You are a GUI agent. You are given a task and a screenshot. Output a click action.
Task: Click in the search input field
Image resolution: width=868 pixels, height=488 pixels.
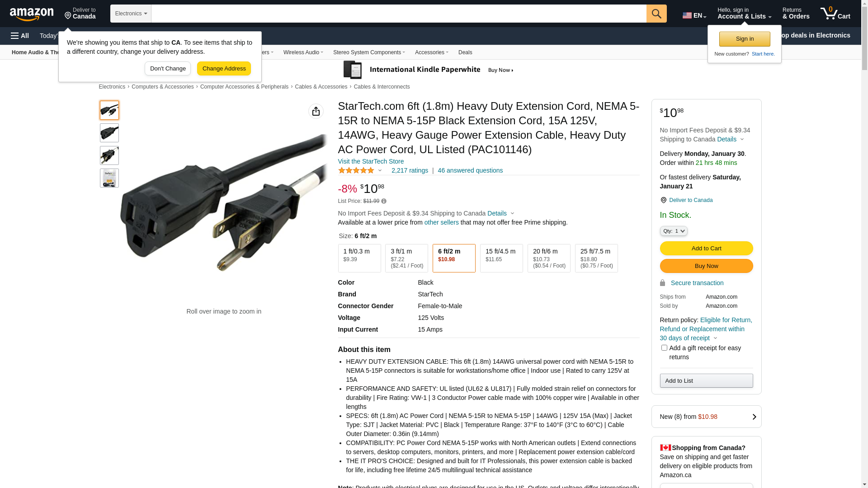coord(399,14)
